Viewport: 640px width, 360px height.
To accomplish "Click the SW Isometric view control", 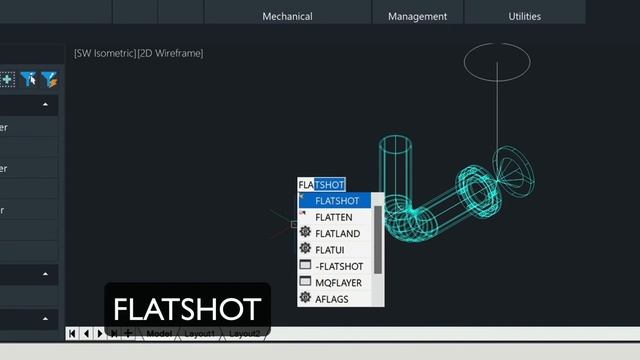I will (105, 53).
